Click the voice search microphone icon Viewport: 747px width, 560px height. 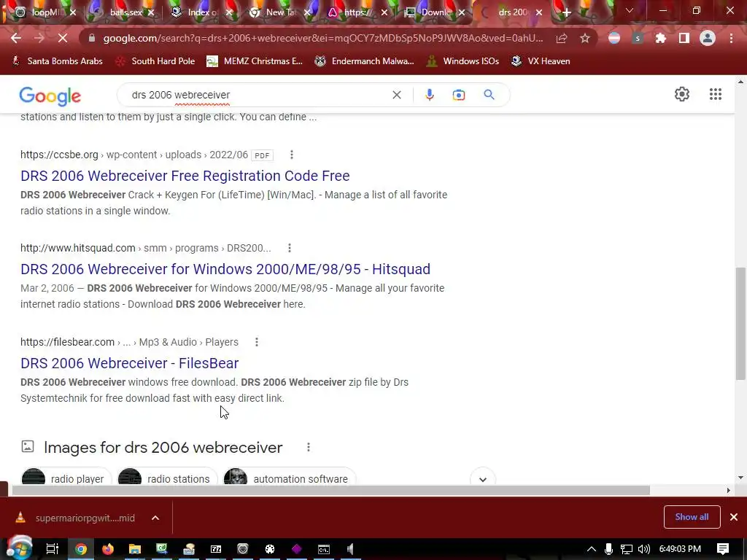(429, 95)
